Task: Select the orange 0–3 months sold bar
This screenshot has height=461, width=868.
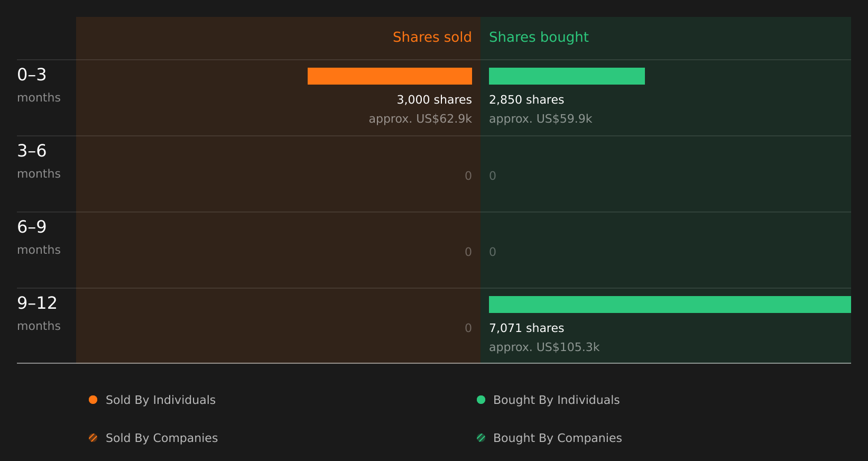Action: pyautogui.click(x=390, y=76)
